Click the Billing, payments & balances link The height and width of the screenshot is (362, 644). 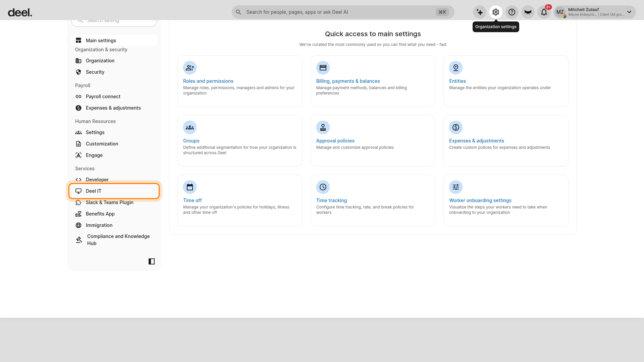point(348,81)
